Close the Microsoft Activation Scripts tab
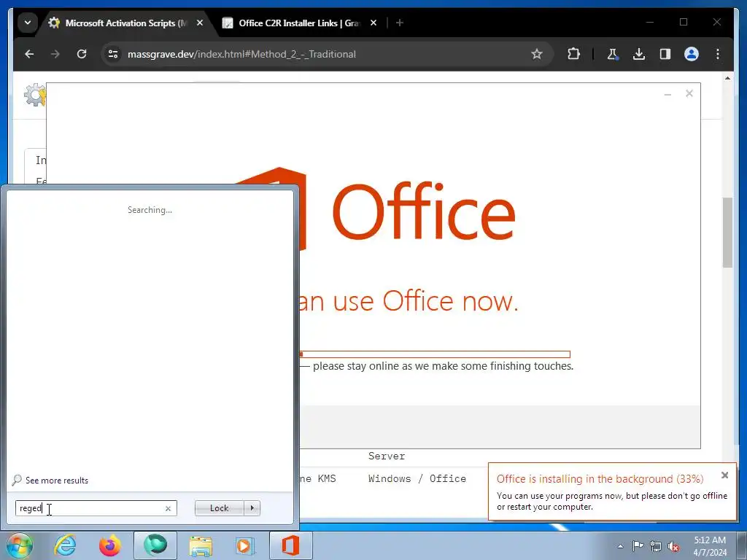 coord(200,23)
